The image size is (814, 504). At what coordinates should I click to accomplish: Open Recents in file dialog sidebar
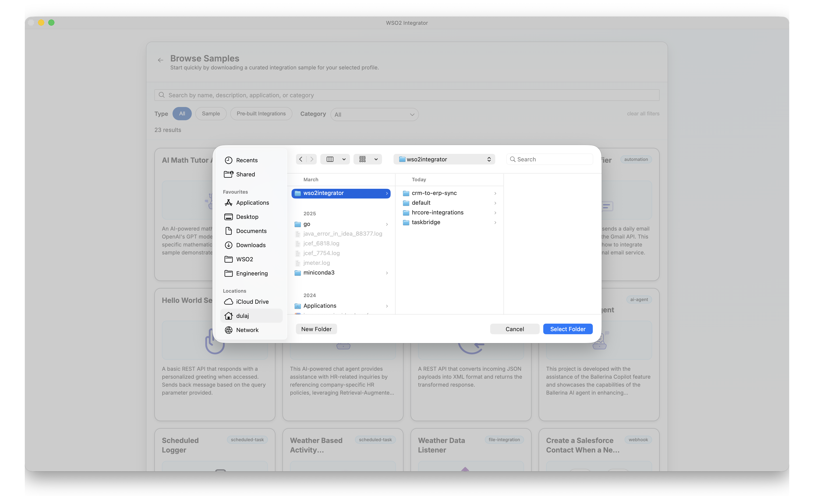pos(251,160)
